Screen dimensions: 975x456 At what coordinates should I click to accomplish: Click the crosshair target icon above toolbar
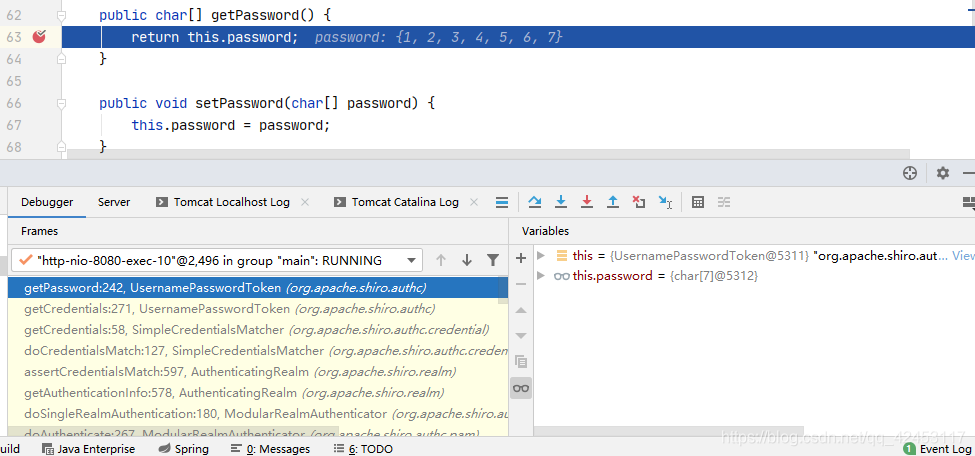click(x=910, y=173)
